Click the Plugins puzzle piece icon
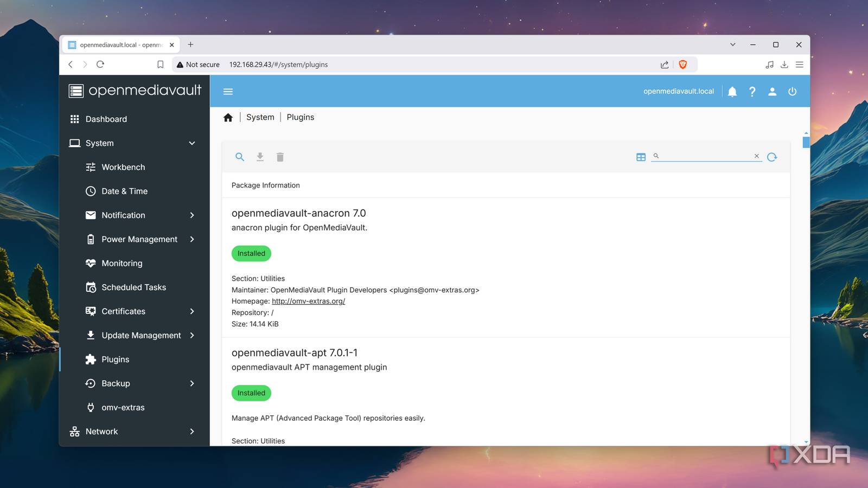 pos(91,359)
